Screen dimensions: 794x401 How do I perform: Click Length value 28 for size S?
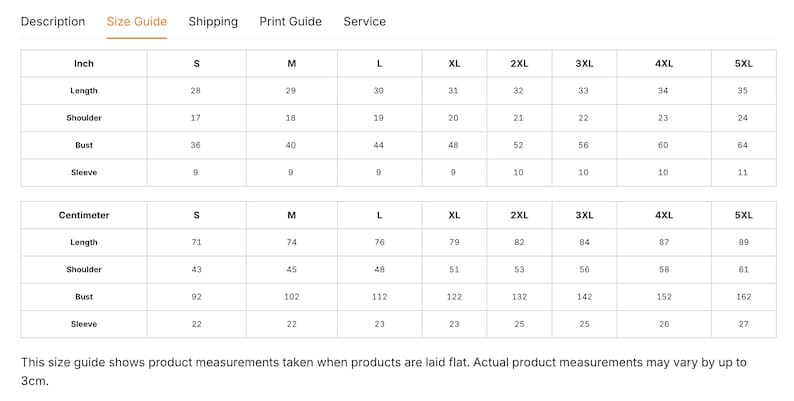click(x=196, y=91)
